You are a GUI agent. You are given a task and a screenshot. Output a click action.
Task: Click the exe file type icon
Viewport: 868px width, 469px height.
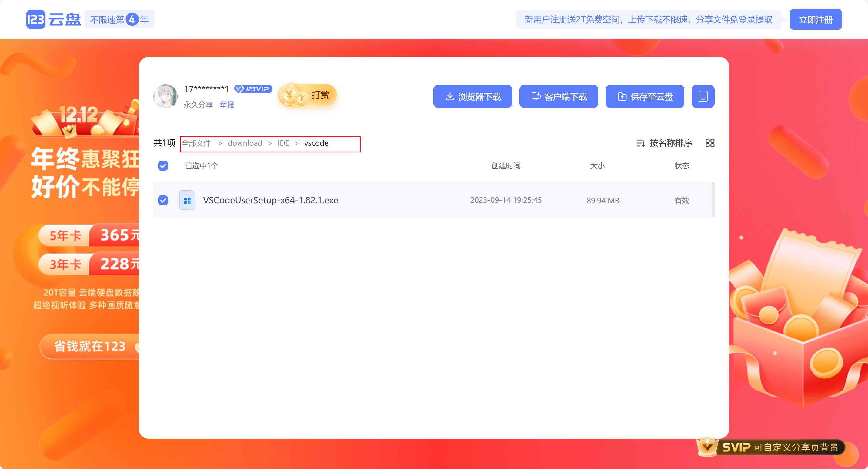click(x=187, y=201)
